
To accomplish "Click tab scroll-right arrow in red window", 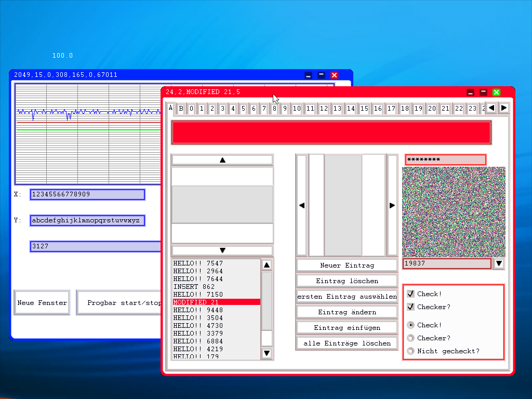I will 504,108.
